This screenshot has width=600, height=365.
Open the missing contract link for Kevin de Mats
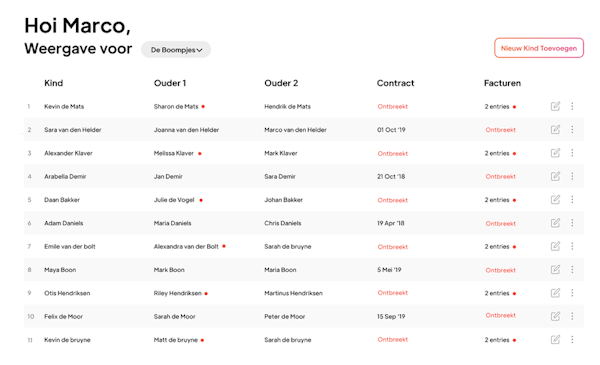[x=393, y=107]
